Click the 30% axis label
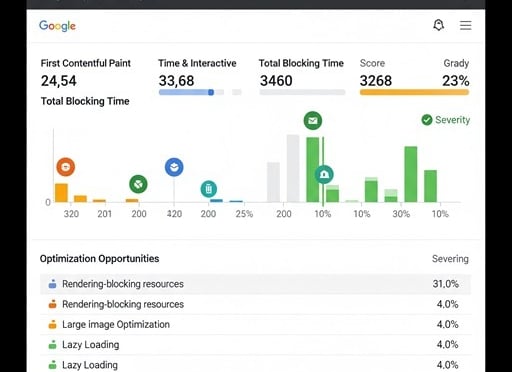Image resolution: width=512 pixels, height=372 pixels. [401, 214]
